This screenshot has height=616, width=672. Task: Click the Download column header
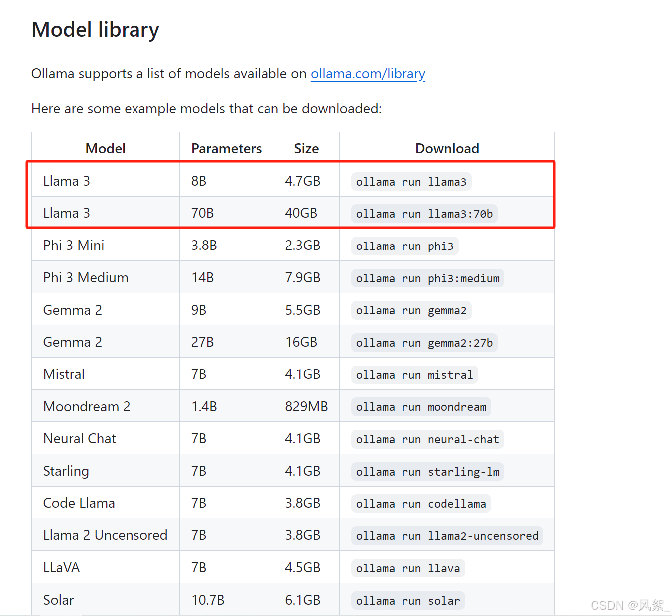447,148
